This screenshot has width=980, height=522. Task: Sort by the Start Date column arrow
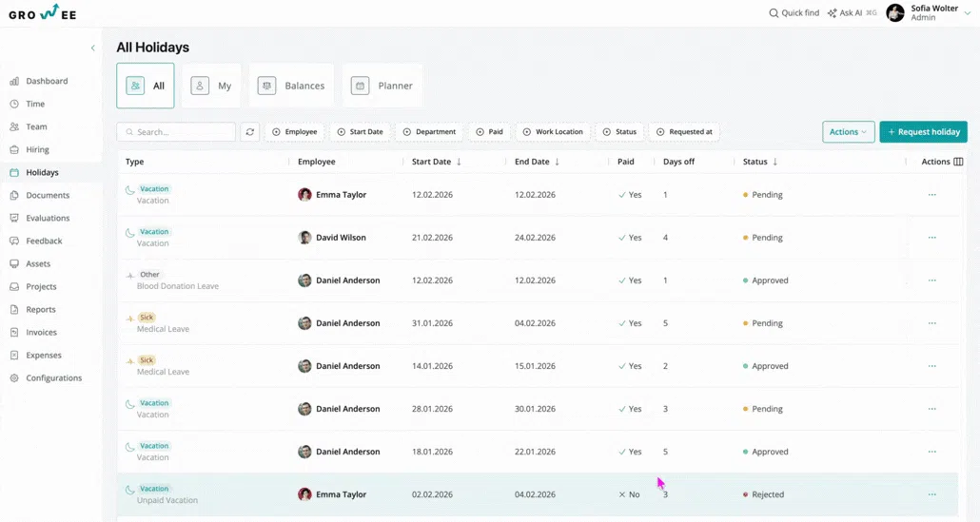[x=459, y=162]
